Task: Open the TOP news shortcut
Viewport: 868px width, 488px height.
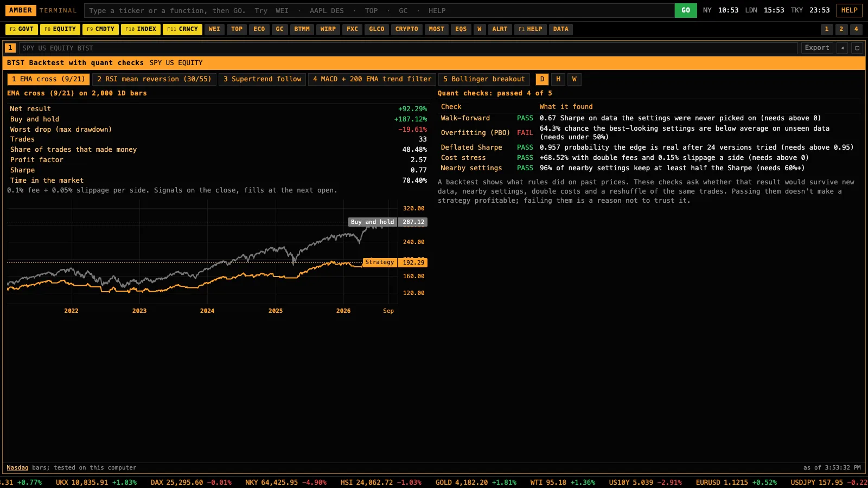Action: click(237, 29)
